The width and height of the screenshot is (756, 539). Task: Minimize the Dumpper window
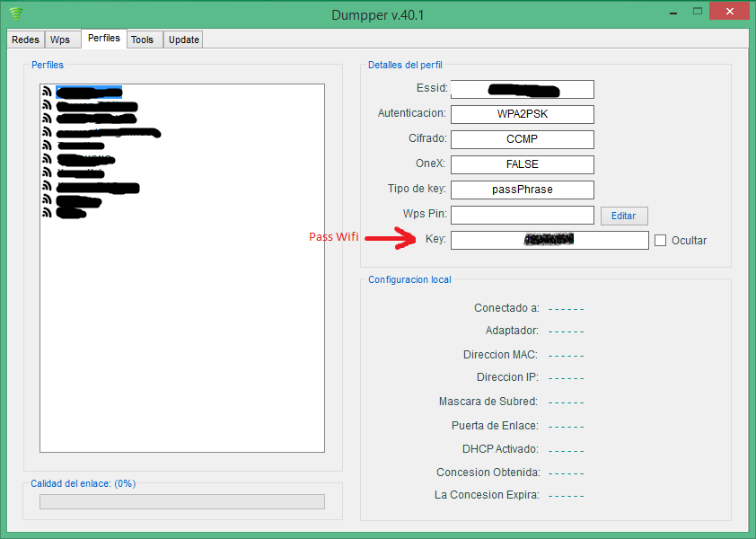coord(673,12)
